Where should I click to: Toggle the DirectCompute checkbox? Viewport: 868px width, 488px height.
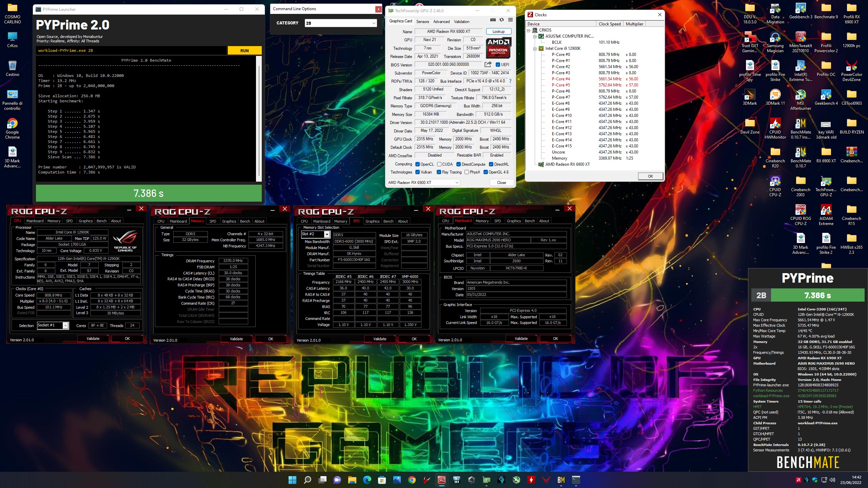click(458, 164)
